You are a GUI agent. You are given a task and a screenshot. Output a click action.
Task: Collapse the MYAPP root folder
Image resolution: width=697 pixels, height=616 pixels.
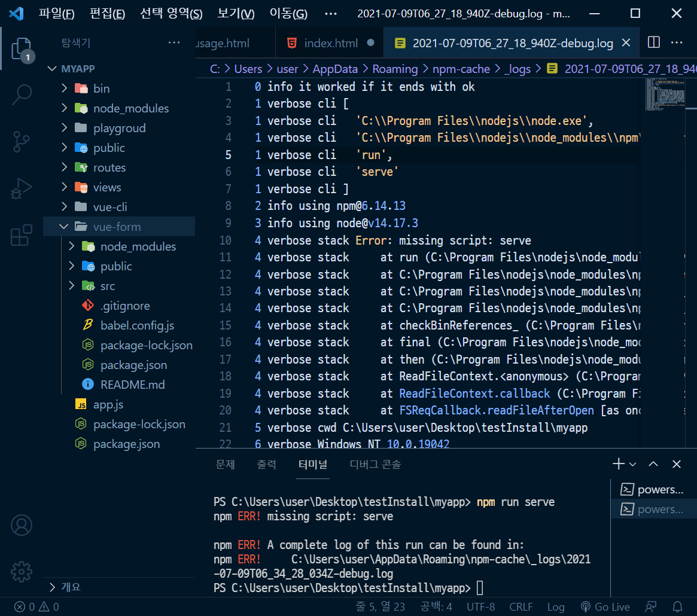click(119, 68)
